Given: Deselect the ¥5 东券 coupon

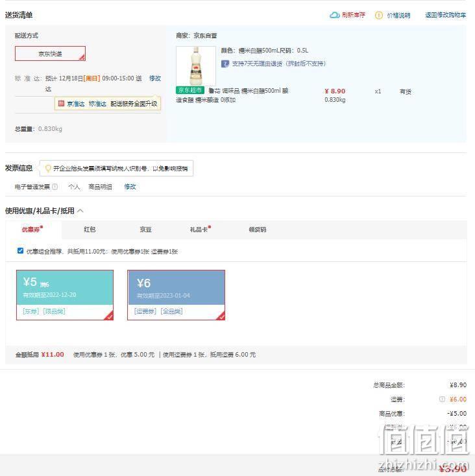Looking at the screenshot, I should 65,295.
